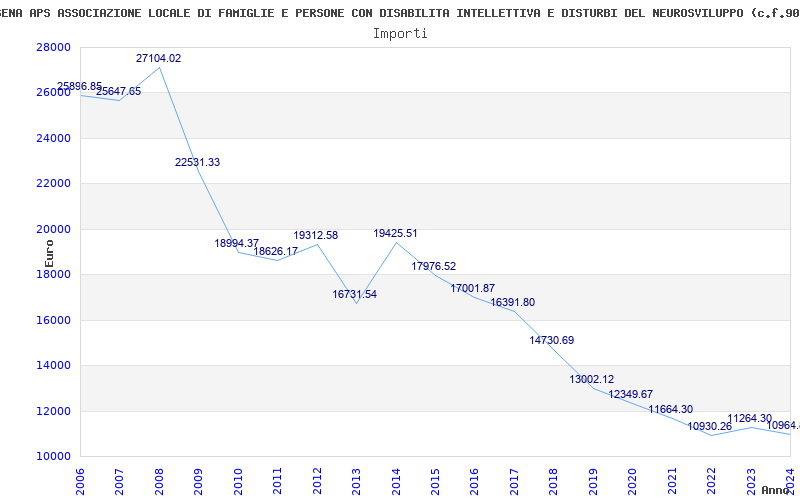Viewport: 800px width, 500px height.
Task: Click the 2017 year axis label
Action: pyautogui.click(x=515, y=482)
